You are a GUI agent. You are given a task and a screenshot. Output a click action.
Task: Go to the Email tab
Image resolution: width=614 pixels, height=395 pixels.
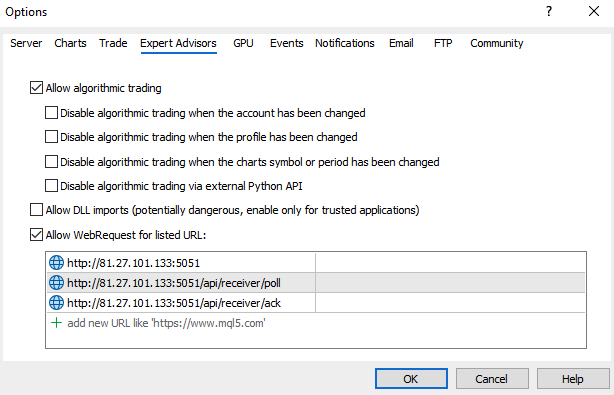pos(401,43)
